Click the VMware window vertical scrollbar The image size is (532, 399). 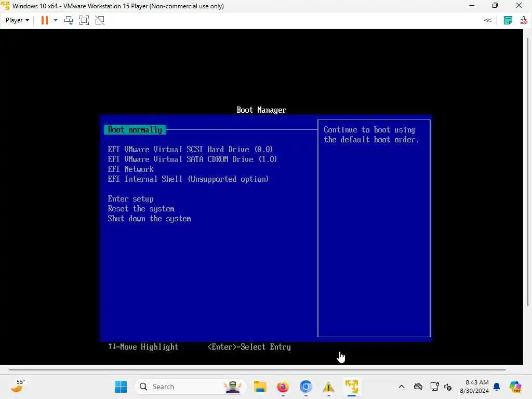[528, 171]
